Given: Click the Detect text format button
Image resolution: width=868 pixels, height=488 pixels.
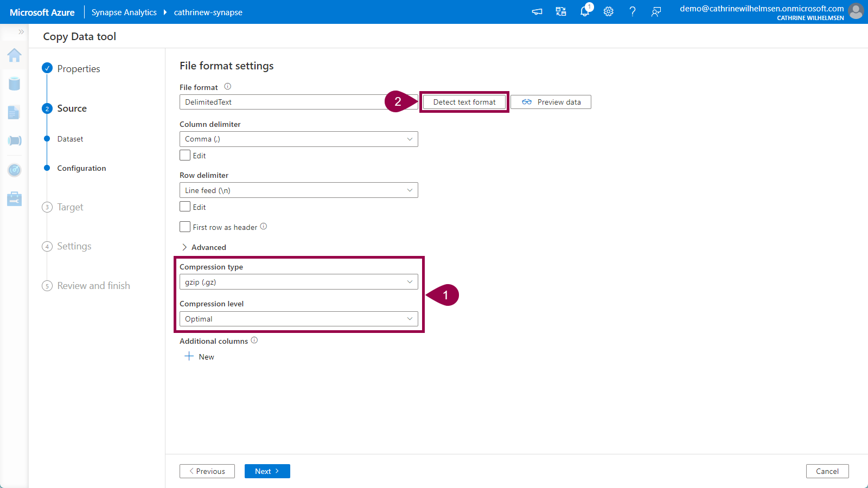Looking at the screenshot, I should [464, 102].
